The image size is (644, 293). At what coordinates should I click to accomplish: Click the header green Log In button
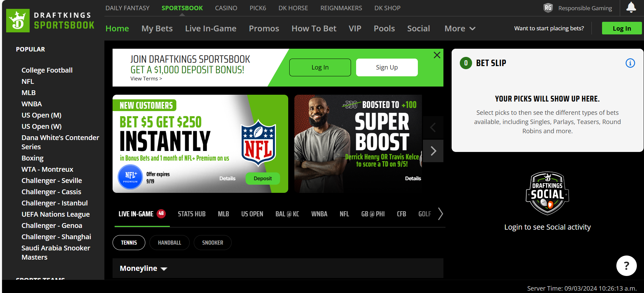(622, 28)
